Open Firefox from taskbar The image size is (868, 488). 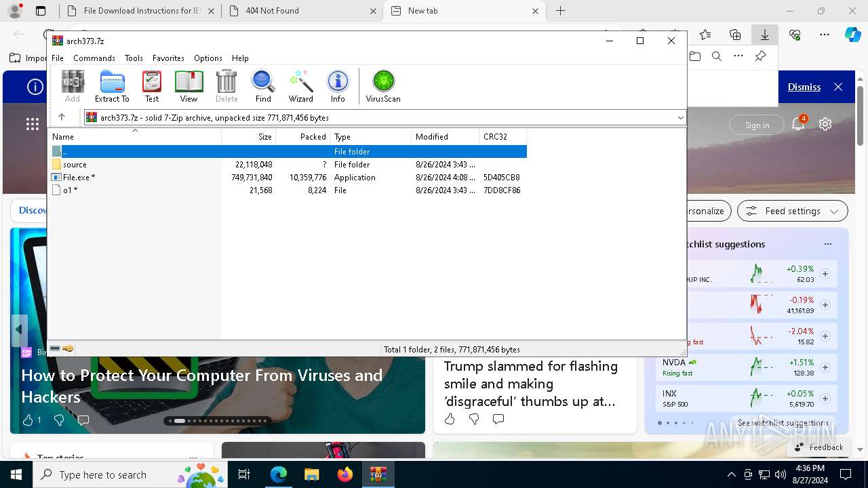345,474
